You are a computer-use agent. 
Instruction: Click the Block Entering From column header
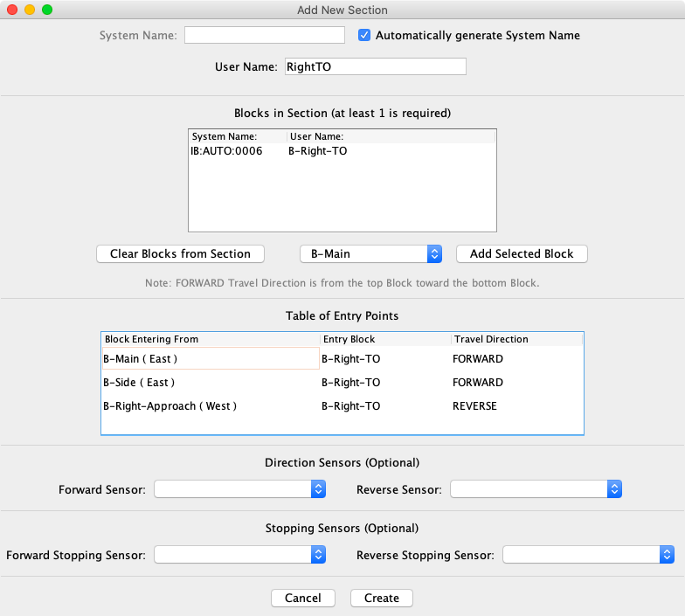(x=210, y=339)
